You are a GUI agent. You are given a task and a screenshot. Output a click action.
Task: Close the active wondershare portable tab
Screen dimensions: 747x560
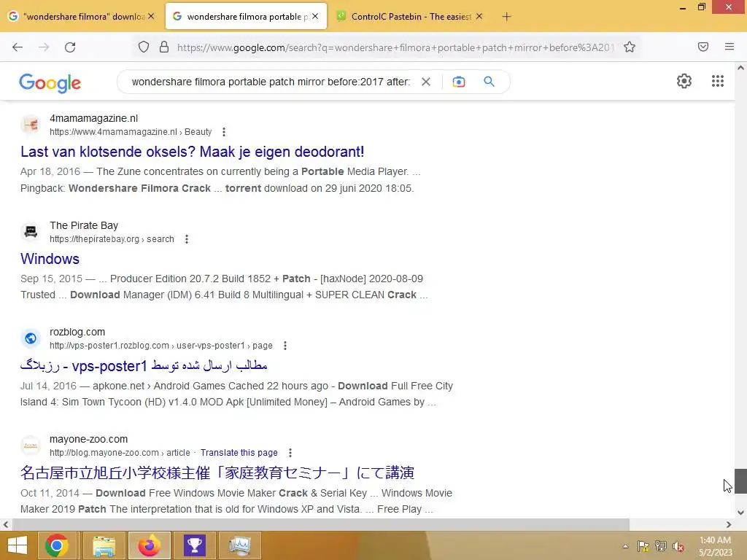click(x=315, y=16)
